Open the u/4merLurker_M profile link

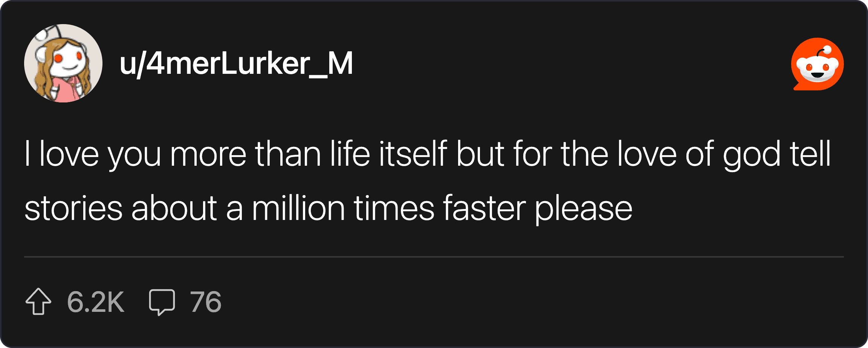tap(236, 63)
